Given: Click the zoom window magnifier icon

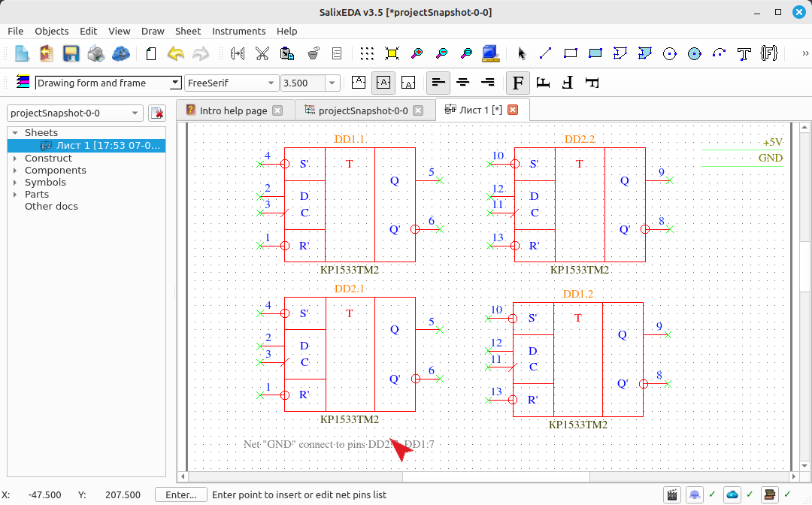Looking at the screenshot, I should pyautogui.click(x=466, y=53).
